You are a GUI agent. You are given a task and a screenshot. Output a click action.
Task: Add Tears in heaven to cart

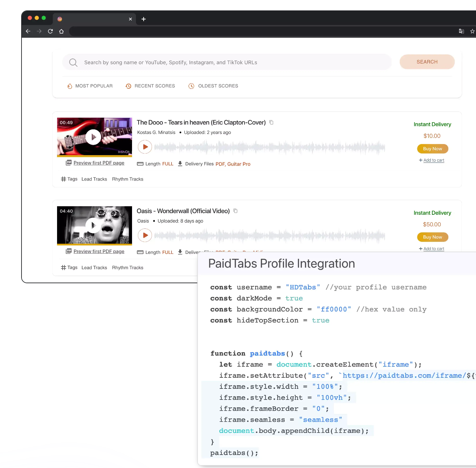(x=432, y=160)
